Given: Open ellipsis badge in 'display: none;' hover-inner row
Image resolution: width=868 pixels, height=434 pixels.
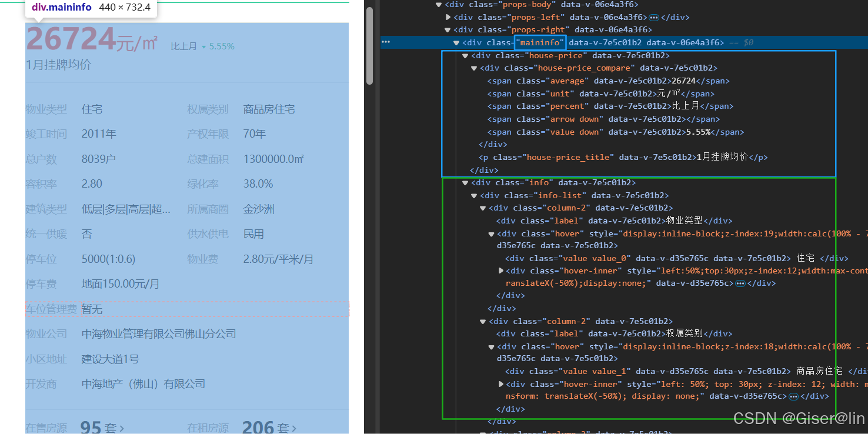Looking at the screenshot, I should pos(793,397).
